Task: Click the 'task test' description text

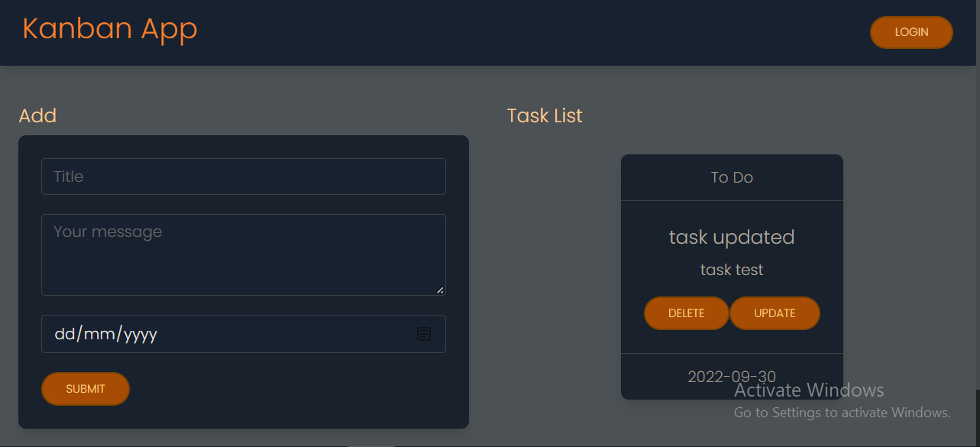Action: pyautogui.click(x=732, y=270)
